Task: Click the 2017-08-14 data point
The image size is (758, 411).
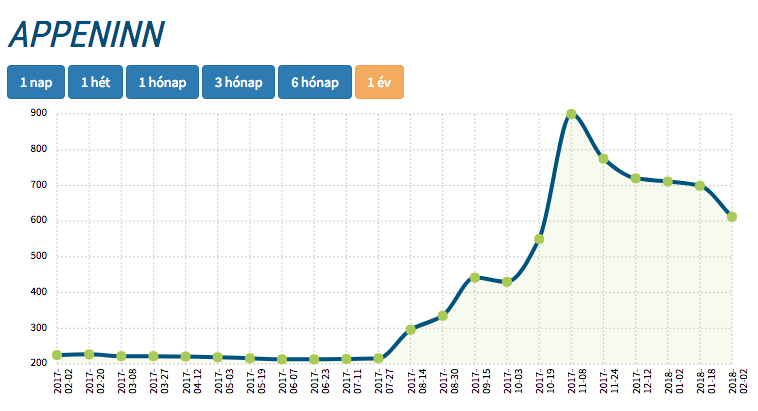Action: point(410,329)
